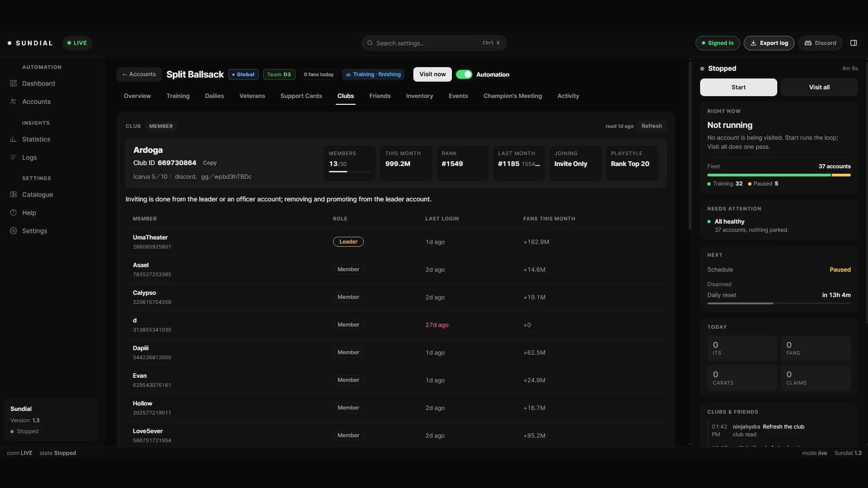Click the download icon in Export log
The height and width of the screenshot is (488, 868).
(x=753, y=43)
